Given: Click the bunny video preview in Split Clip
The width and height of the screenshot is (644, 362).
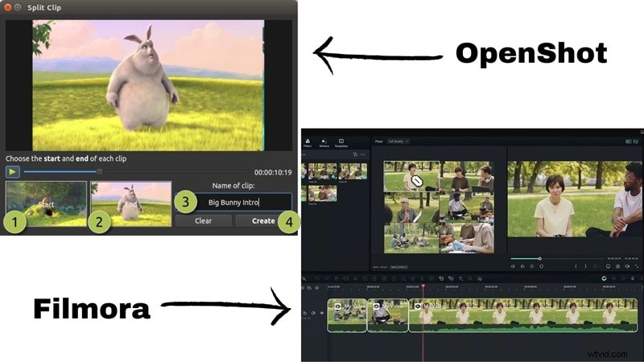Looking at the screenshot, I should (x=148, y=85).
